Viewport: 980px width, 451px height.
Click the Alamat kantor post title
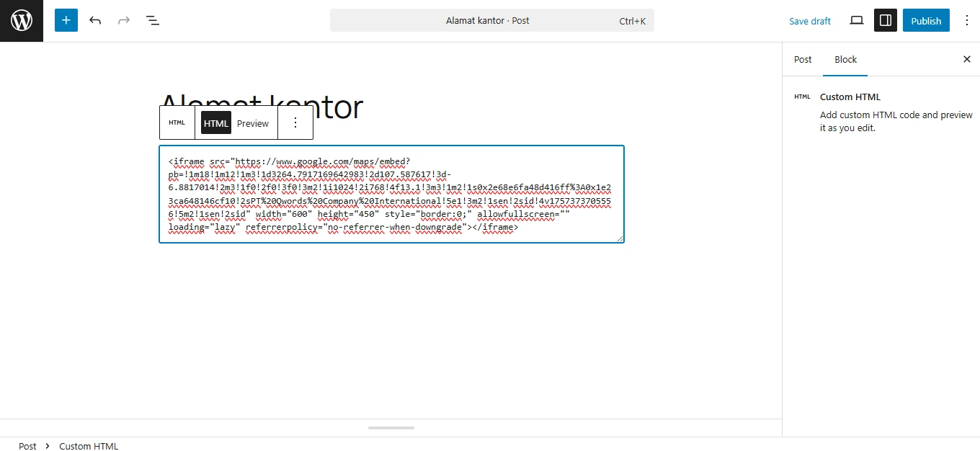pyautogui.click(x=262, y=107)
